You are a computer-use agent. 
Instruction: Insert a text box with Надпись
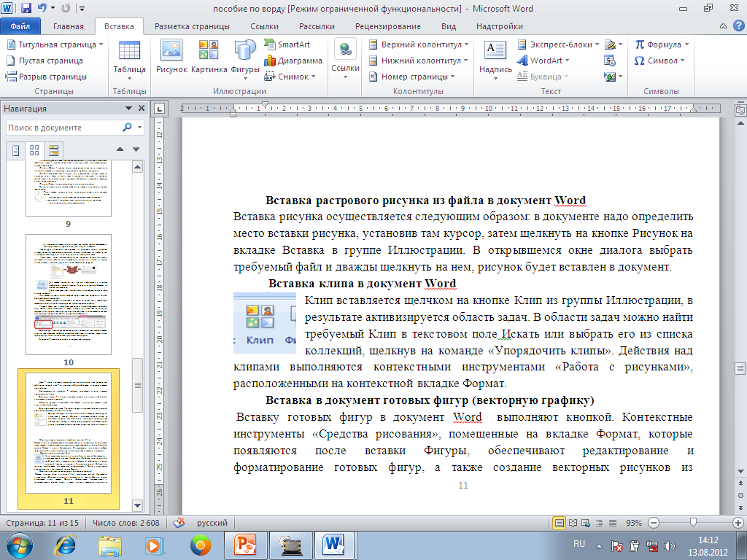pos(495,60)
